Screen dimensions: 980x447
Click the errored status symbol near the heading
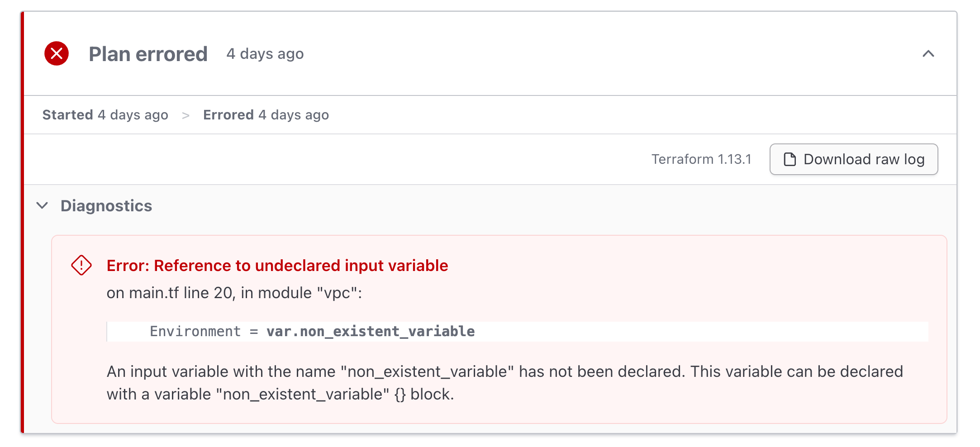(56, 53)
